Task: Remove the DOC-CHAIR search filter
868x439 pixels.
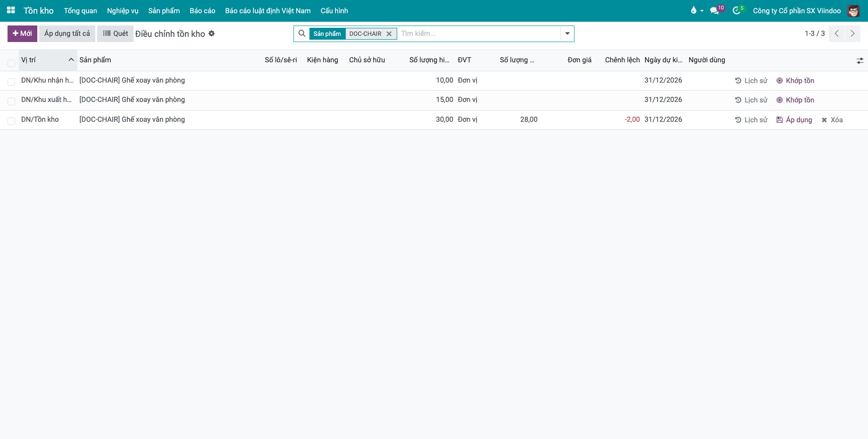Action: pos(389,34)
